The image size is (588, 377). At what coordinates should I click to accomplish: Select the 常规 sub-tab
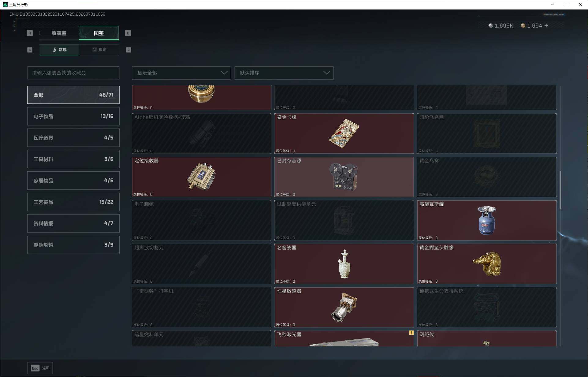[x=59, y=50]
